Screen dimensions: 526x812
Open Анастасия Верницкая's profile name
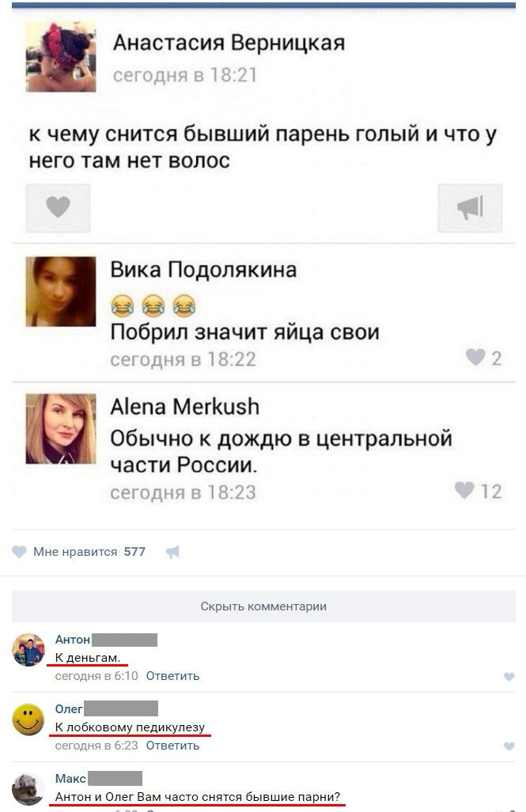click(229, 43)
